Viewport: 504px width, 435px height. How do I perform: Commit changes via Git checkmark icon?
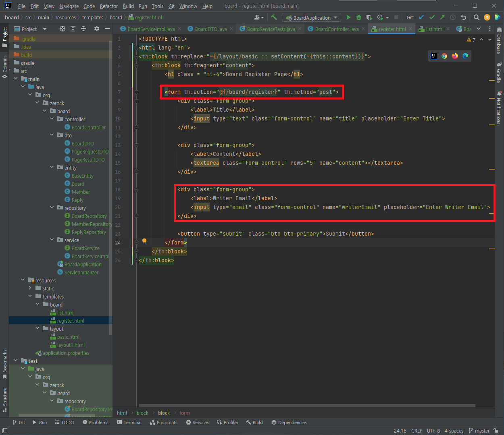[x=432, y=17]
